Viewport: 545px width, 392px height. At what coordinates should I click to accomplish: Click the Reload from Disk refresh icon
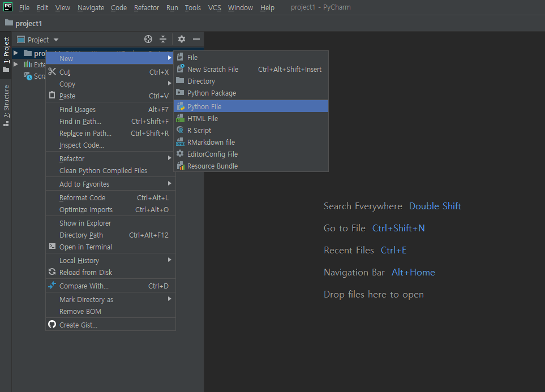pos(52,272)
